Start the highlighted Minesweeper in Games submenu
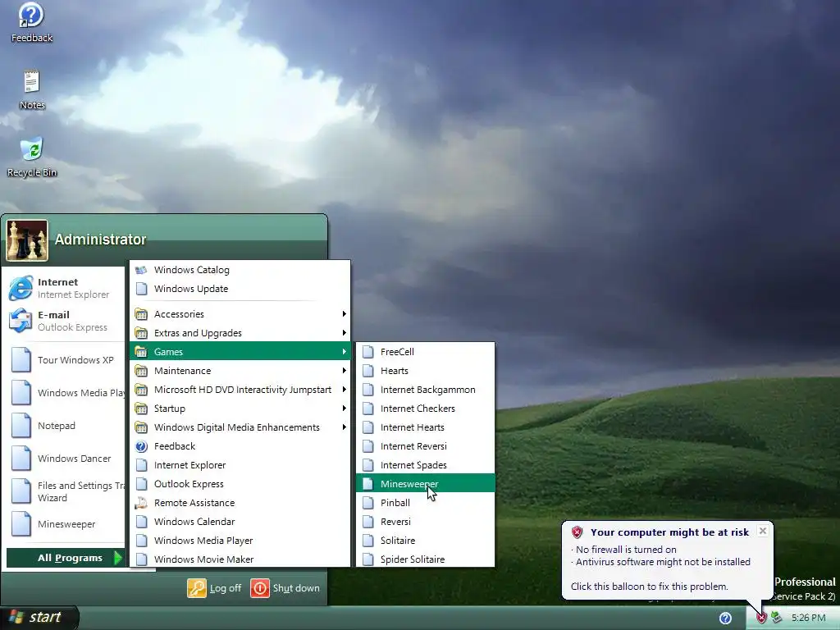This screenshot has height=630, width=840. point(426,484)
